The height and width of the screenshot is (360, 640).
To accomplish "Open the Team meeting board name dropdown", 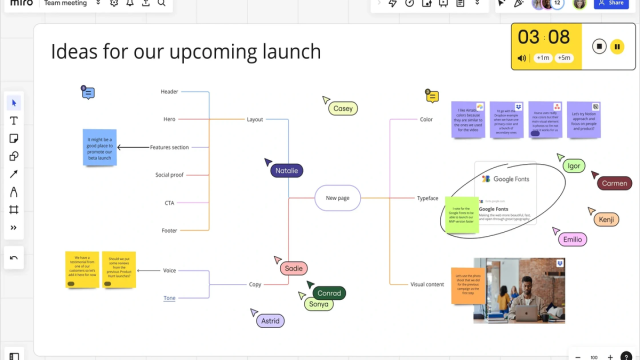I will coord(98,3).
